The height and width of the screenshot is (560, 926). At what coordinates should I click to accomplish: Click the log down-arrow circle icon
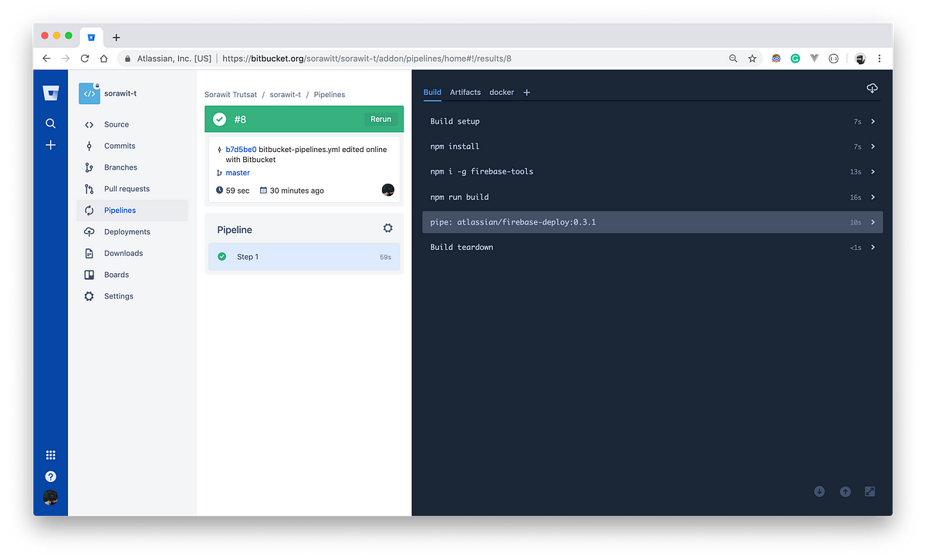pos(820,491)
